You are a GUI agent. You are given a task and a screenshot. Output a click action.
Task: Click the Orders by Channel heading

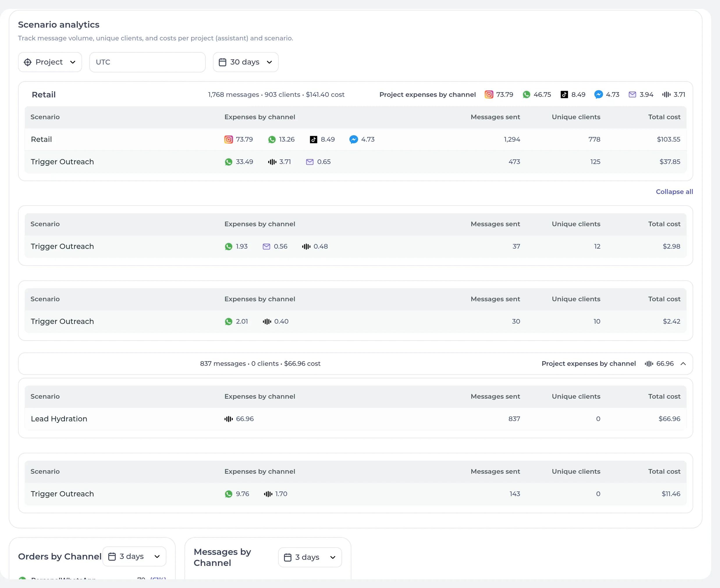pos(60,557)
